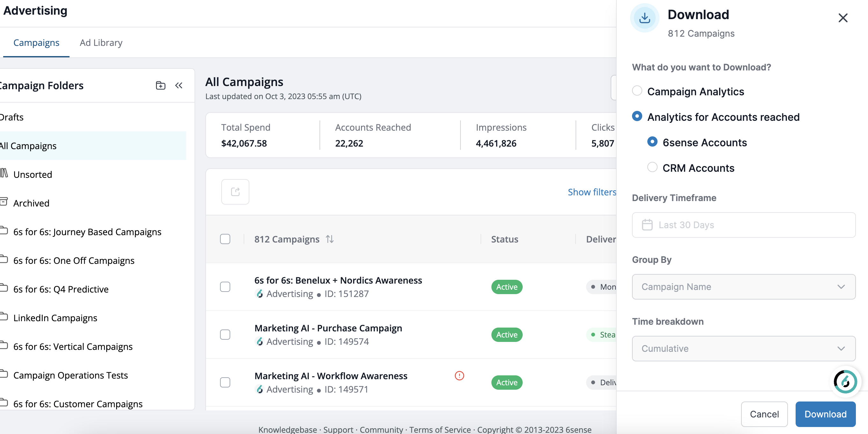Image resolution: width=868 pixels, height=434 pixels.
Task: Click the red warning icon for Workflow Awareness
Action: tap(459, 376)
